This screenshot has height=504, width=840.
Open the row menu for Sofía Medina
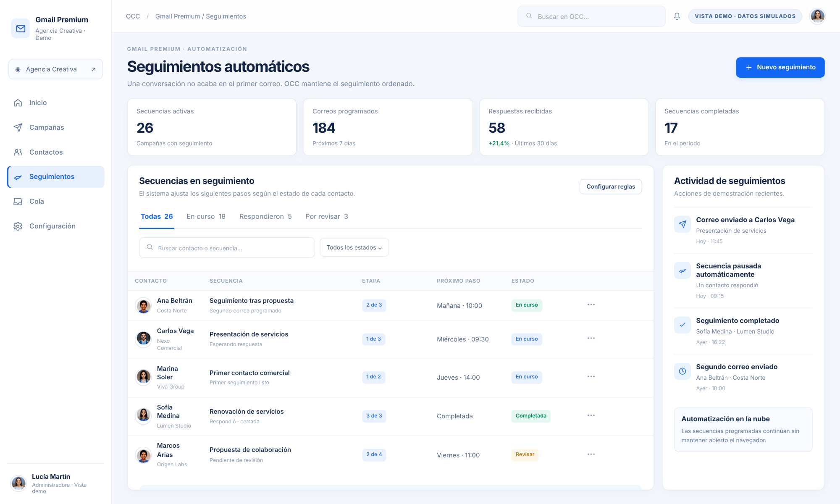point(591,415)
